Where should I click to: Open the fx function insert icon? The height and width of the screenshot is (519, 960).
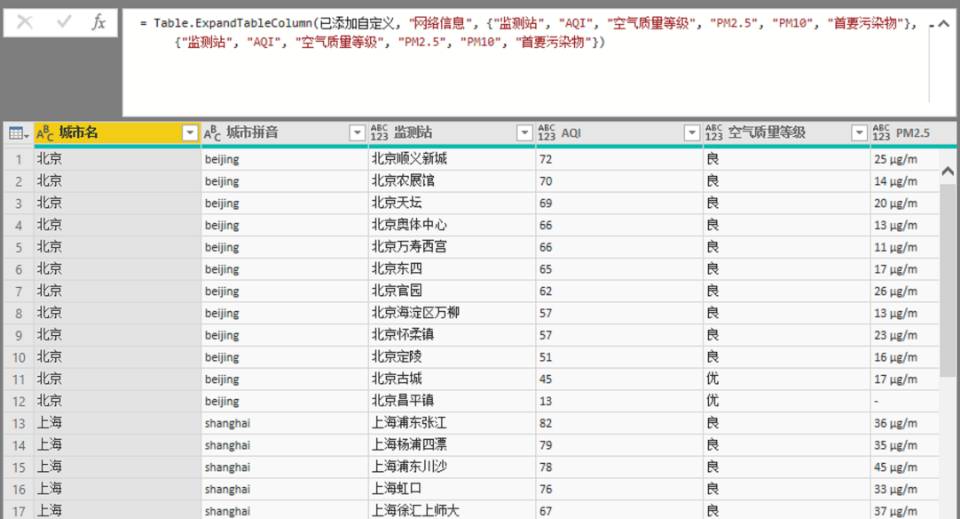(x=99, y=23)
